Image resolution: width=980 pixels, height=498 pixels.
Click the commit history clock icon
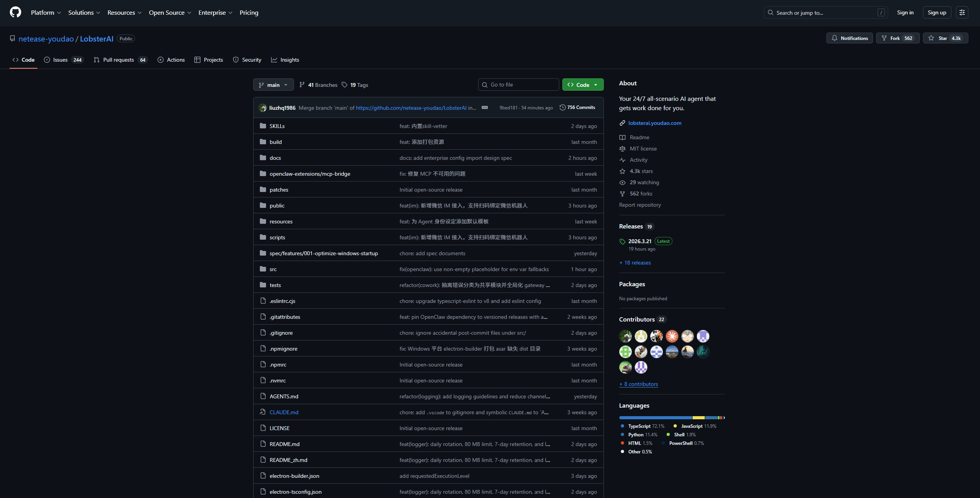pyautogui.click(x=562, y=107)
